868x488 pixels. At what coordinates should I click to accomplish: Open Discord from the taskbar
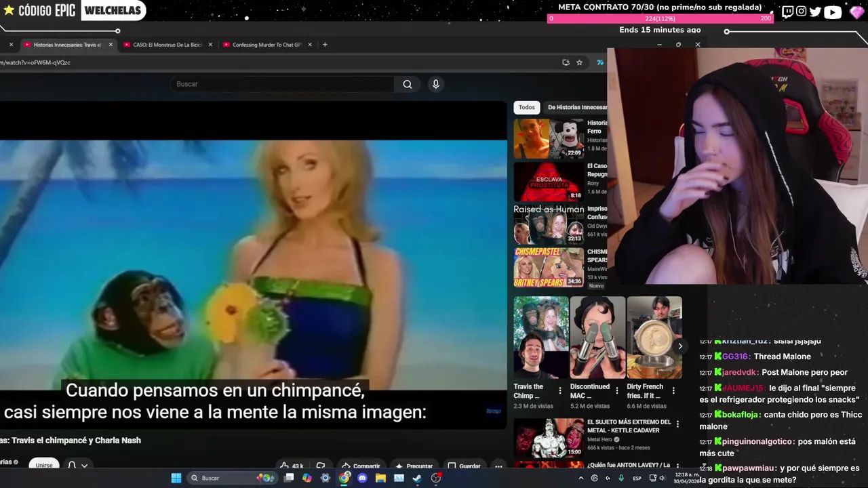pyautogui.click(x=362, y=478)
